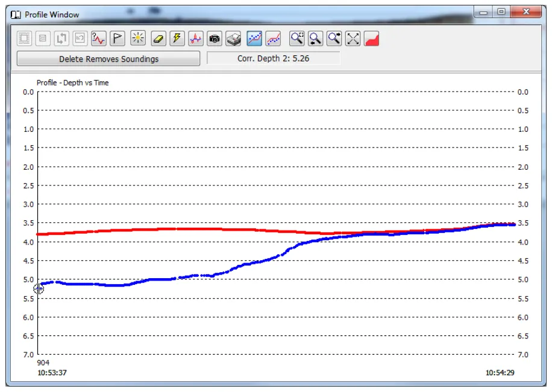552x392 pixels.
Task: Select the eraser tool icon
Action: point(158,39)
